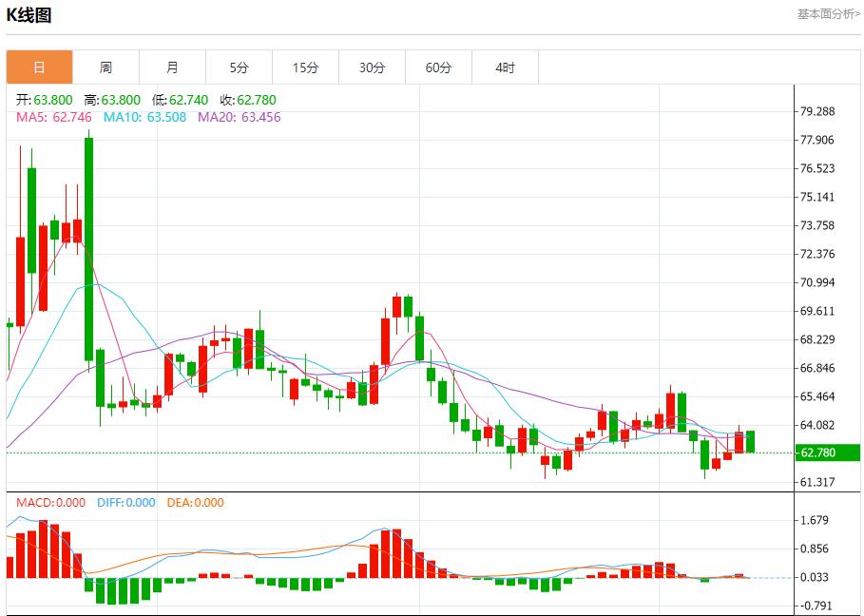The width and height of the screenshot is (864, 616).
Task: Click the active 日 (day) tab
Action: pos(38,67)
